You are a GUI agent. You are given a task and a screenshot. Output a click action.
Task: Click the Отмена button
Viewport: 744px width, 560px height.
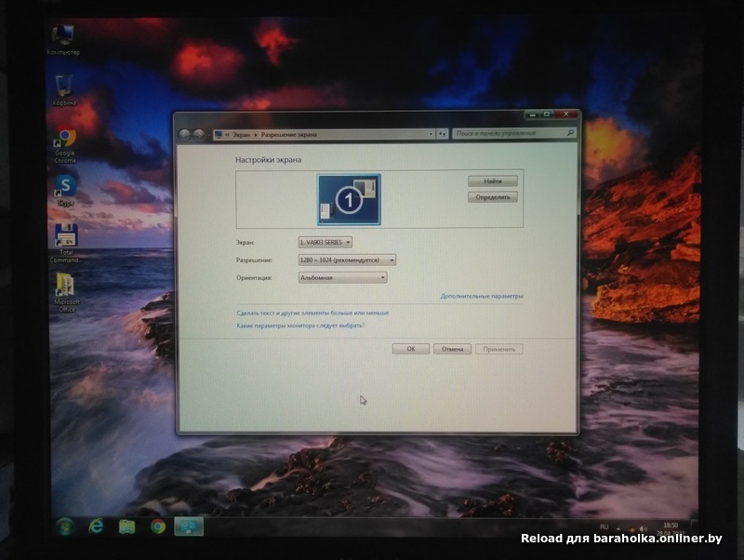point(452,349)
